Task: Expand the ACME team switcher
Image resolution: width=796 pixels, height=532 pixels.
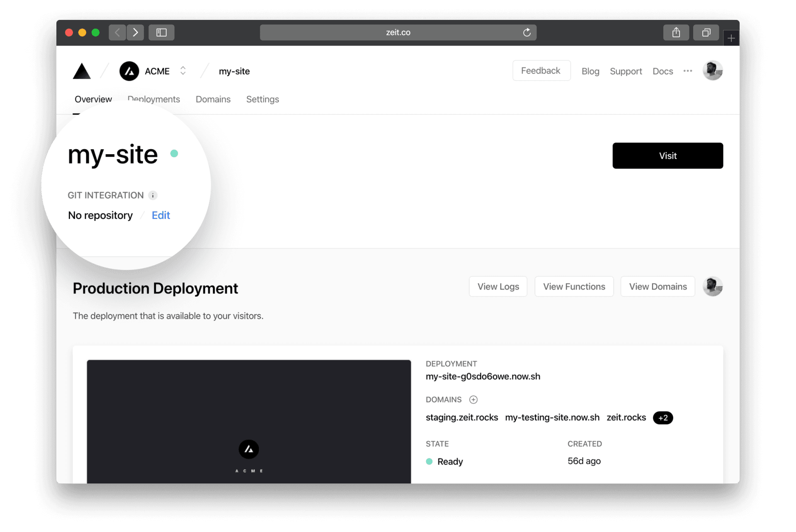Action: 183,71
